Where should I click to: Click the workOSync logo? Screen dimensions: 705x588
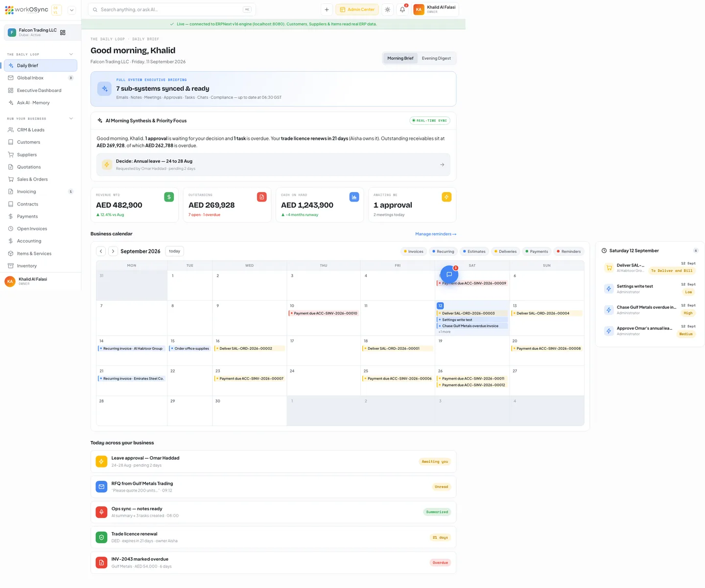pyautogui.click(x=26, y=9)
